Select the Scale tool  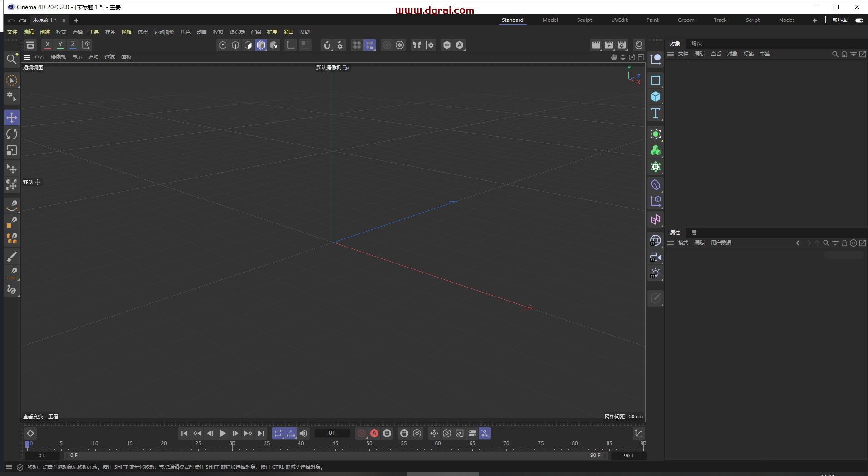click(x=12, y=151)
